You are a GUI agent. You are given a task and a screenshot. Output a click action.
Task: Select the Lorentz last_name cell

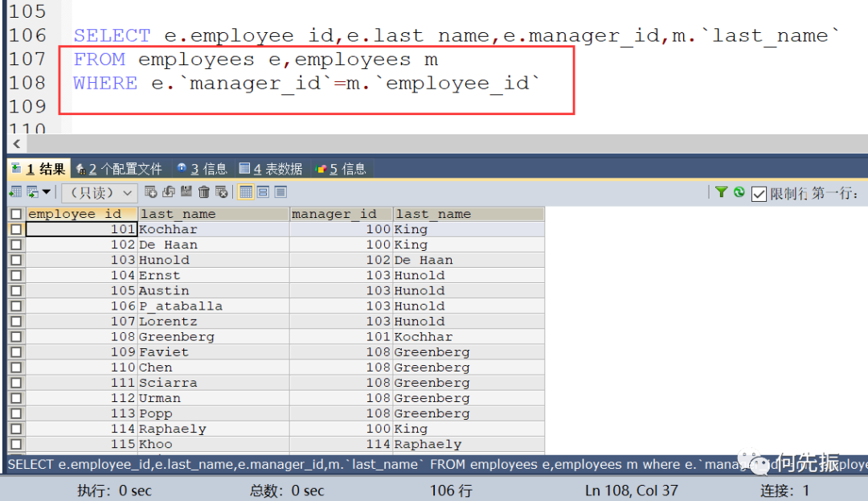coord(213,321)
